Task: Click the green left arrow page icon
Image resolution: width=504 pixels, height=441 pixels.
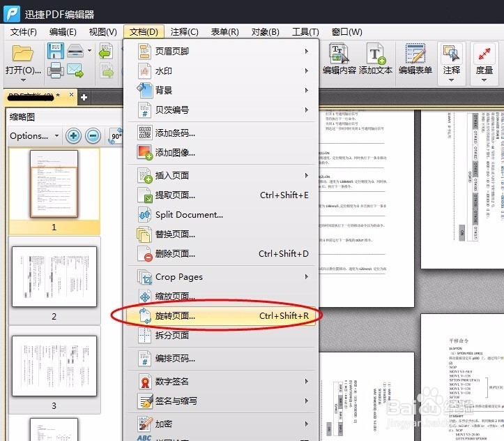Action: click(x=106, y=51)
